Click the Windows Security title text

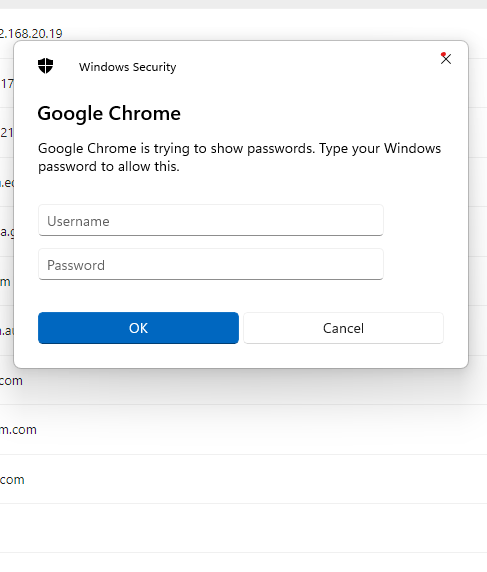(127, 67)
